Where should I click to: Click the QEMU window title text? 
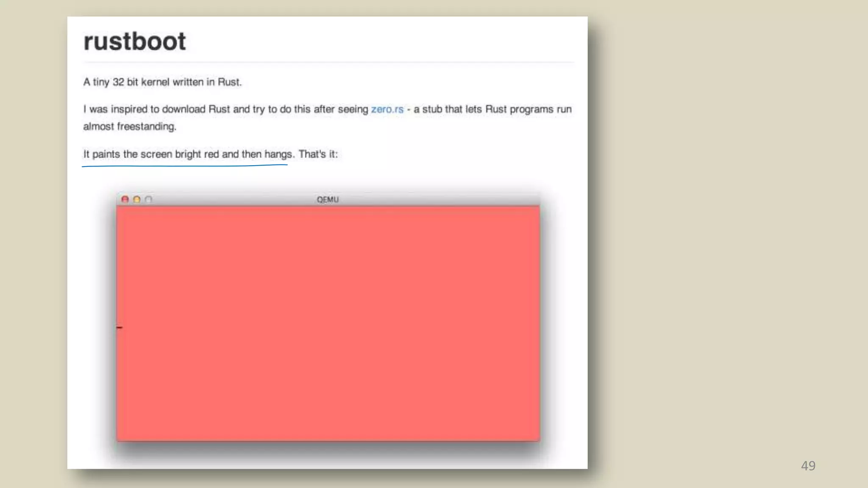(328, 200)
